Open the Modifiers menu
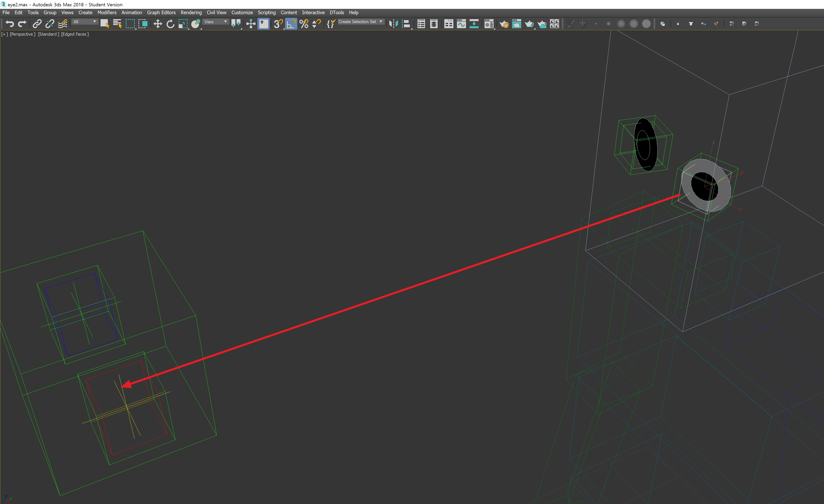The width and height of the screenshot is (824, 504). (x=107, y=12)
